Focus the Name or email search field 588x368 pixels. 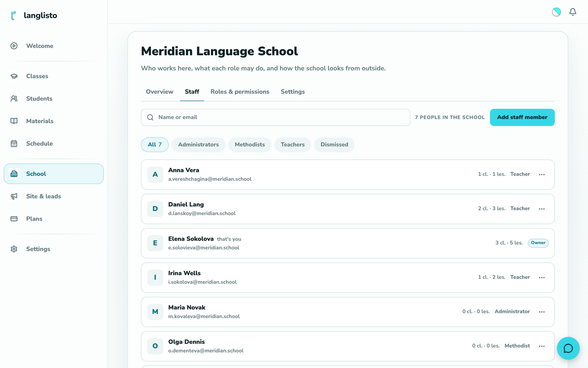tap(276, 117)
